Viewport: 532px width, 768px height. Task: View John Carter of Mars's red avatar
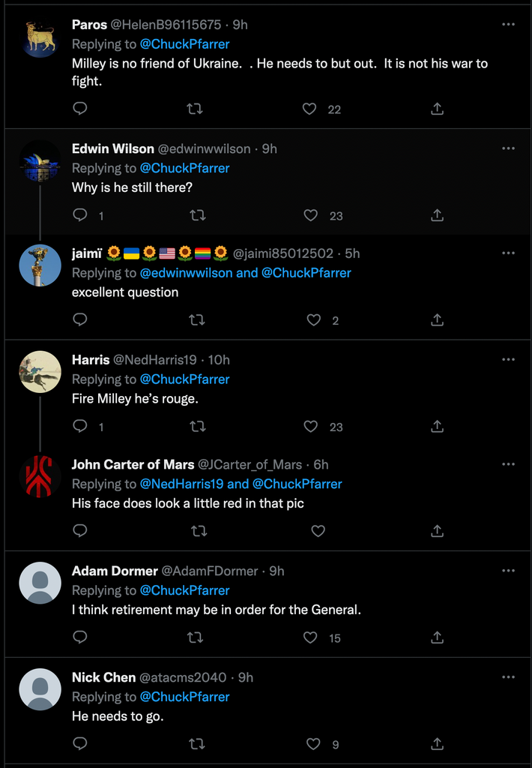[x=40, y=476]
